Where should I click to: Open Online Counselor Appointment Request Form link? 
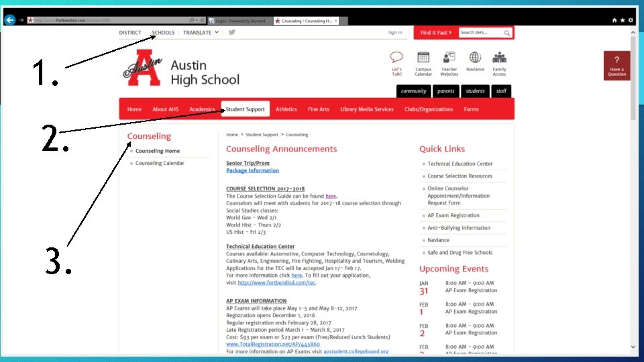click(x=458, y=196)
